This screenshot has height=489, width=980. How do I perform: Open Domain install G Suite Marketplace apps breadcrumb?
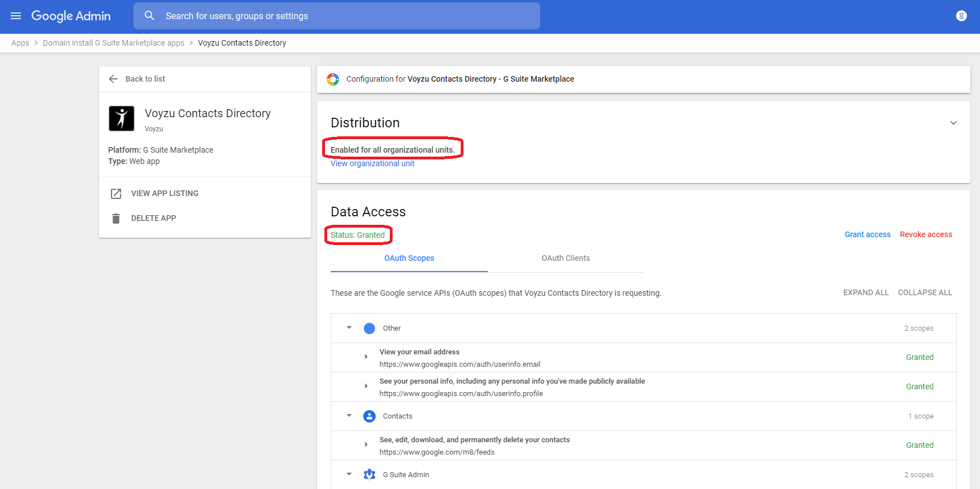pos(114,43)
